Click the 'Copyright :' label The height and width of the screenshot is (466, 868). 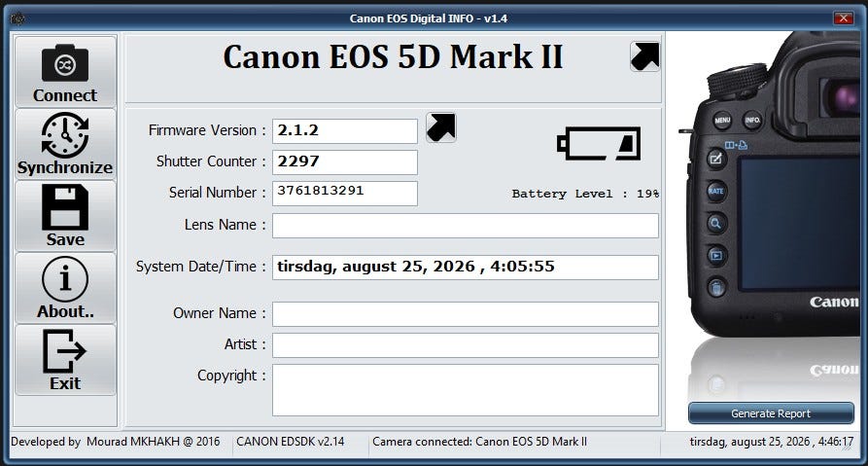click(232, 376)
